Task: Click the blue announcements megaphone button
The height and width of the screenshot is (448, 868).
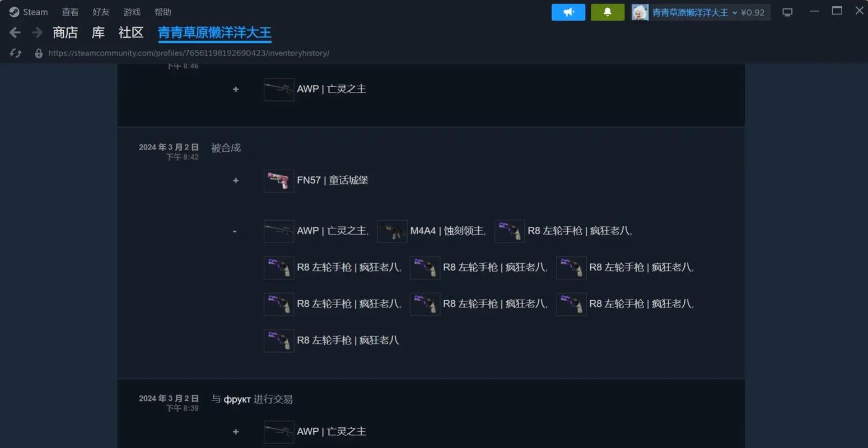Action: coord(568,12)
